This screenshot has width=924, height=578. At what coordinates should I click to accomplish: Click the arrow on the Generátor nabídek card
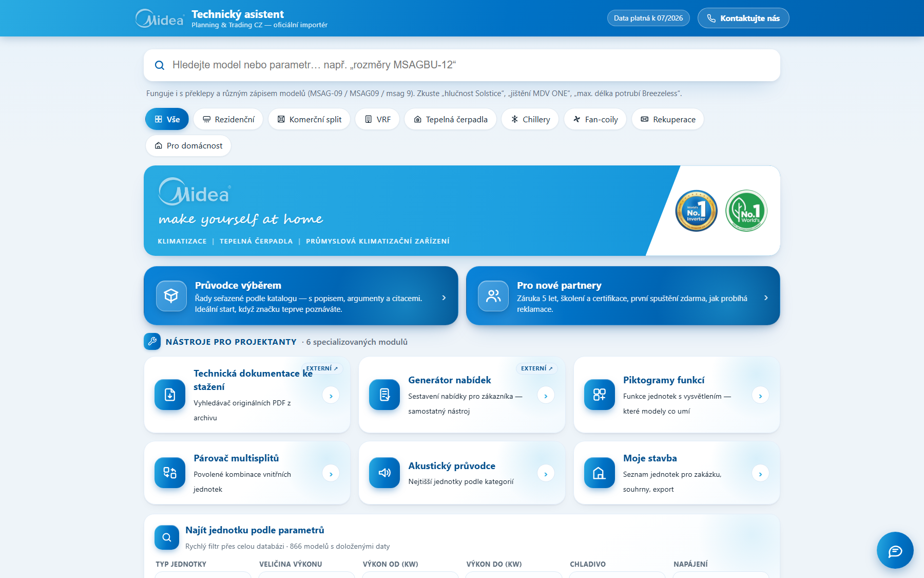pyautogui.click(x=546, y=396)
